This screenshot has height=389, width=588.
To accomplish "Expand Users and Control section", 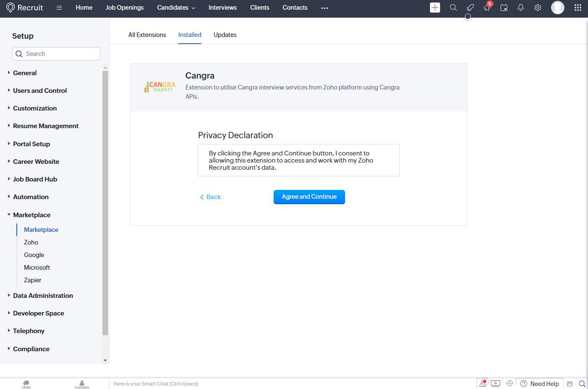I will pos(40,90).
